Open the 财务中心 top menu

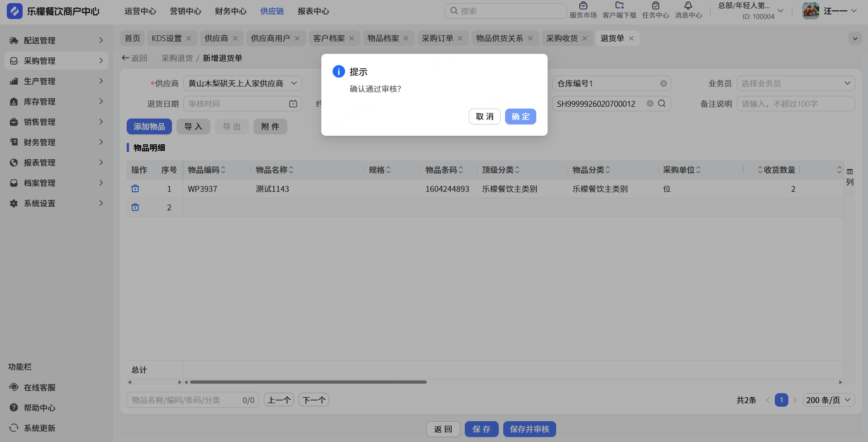click(x=230, y=11)
